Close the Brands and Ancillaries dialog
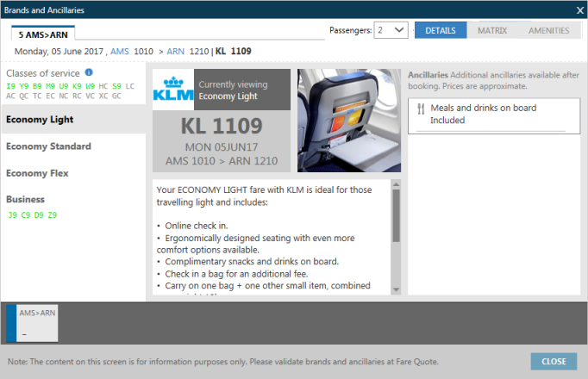The width and height of the screenshot is (588, 379). (x=579, y=9)
